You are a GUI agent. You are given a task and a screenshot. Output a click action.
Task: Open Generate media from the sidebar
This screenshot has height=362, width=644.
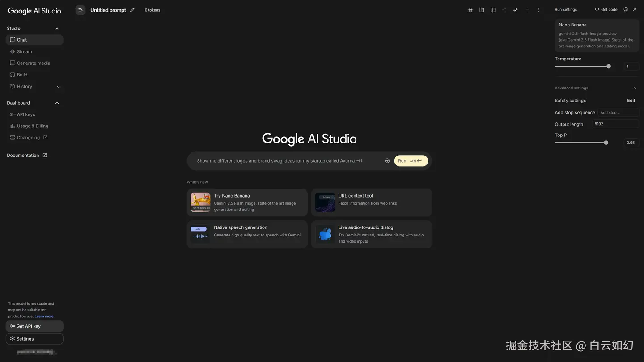[x=34, y=63]
